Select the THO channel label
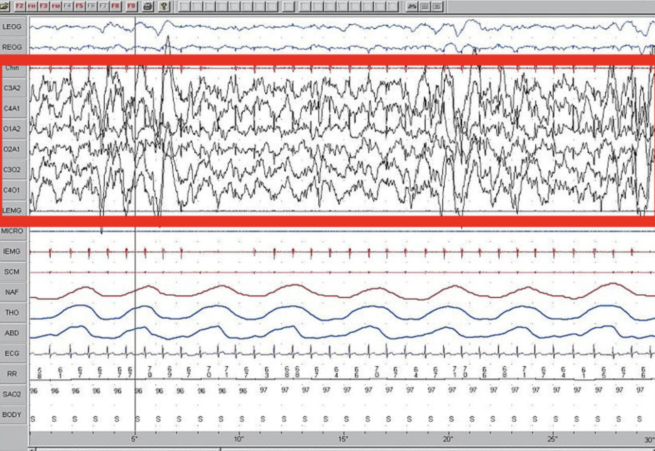 [13, 313]
